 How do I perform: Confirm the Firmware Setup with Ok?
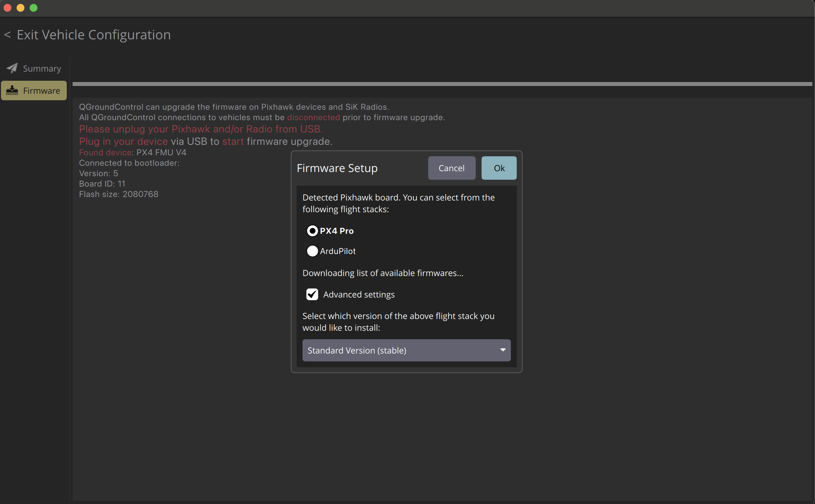tap(499, 168)
